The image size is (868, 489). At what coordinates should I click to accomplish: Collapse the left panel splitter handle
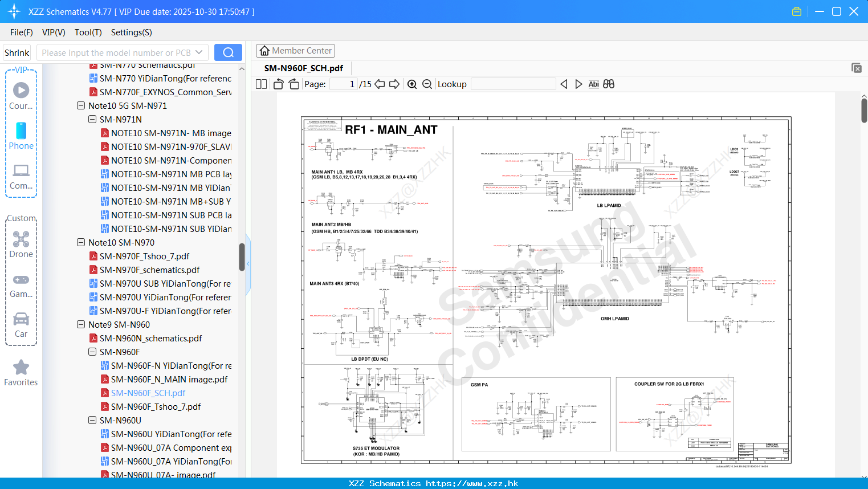(x=248, y=264)
